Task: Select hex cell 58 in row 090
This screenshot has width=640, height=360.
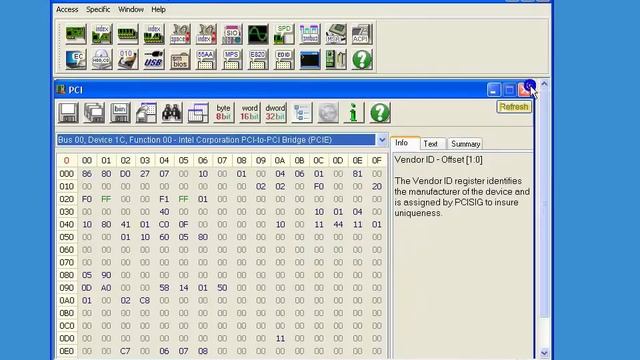Action: pyautogui.click(x=164, y=288)
